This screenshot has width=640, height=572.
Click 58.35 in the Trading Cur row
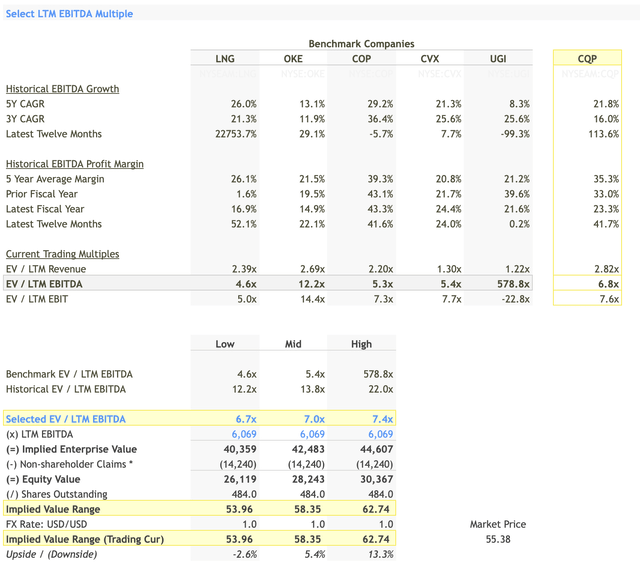(307, 539)
